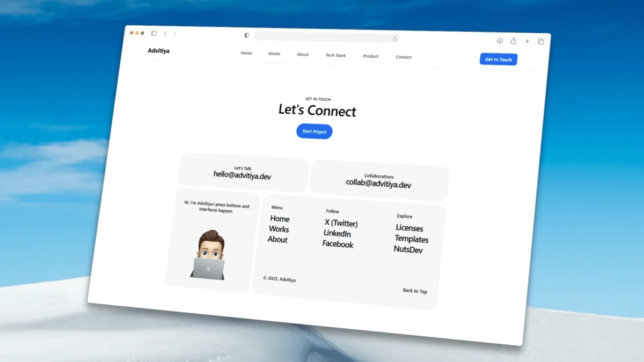Click the collab@advitiya.dev email link
This screenshot has width=644, height=362.
pyautogui.click(x=378, y=184)
